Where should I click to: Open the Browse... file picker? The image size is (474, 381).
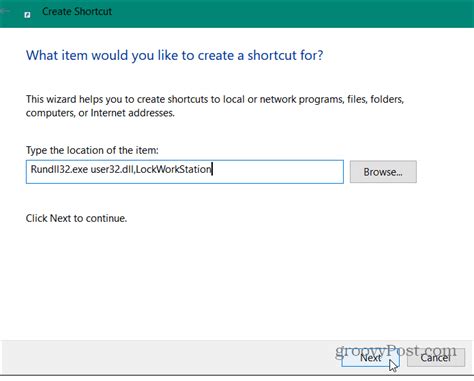click(x=383, y=172)
